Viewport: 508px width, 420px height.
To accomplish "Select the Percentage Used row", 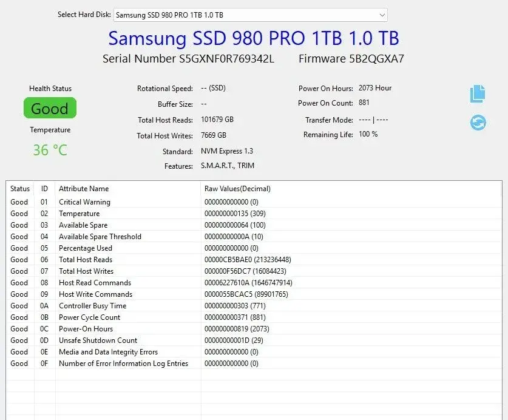I will coord(254,248).
